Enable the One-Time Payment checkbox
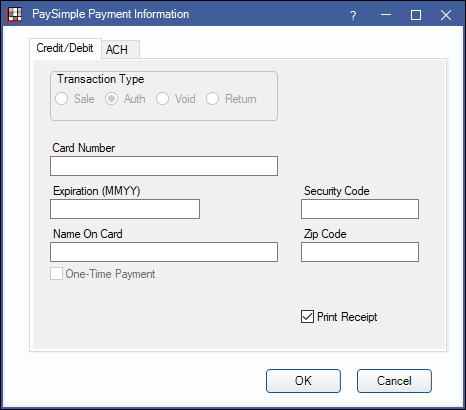This screenshot has width=466, height=410. 56,274
